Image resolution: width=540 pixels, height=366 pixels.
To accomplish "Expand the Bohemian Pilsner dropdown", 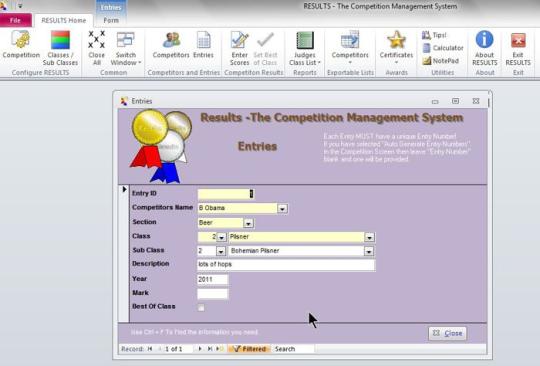I will pos(369,251).
